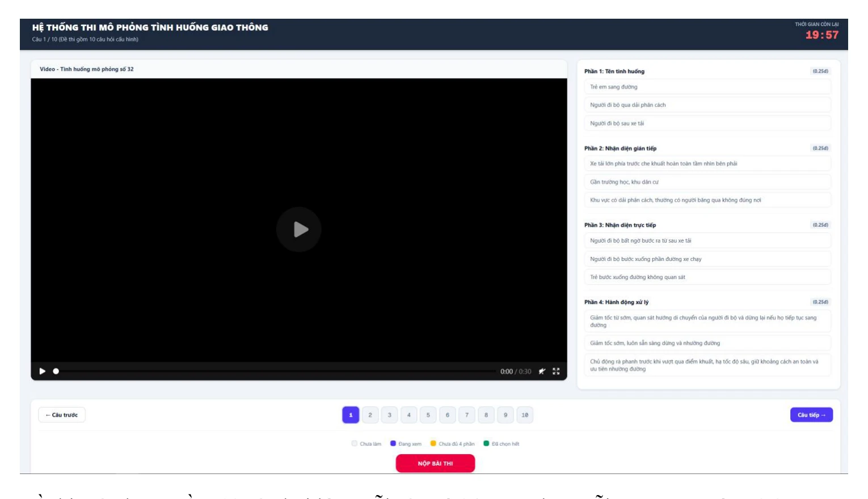Pick 'Người đi bộ bất ngờ bước ra từ sau xe tải'
Viewport: 868px width, 499px height.
click(x=707, y=240)
